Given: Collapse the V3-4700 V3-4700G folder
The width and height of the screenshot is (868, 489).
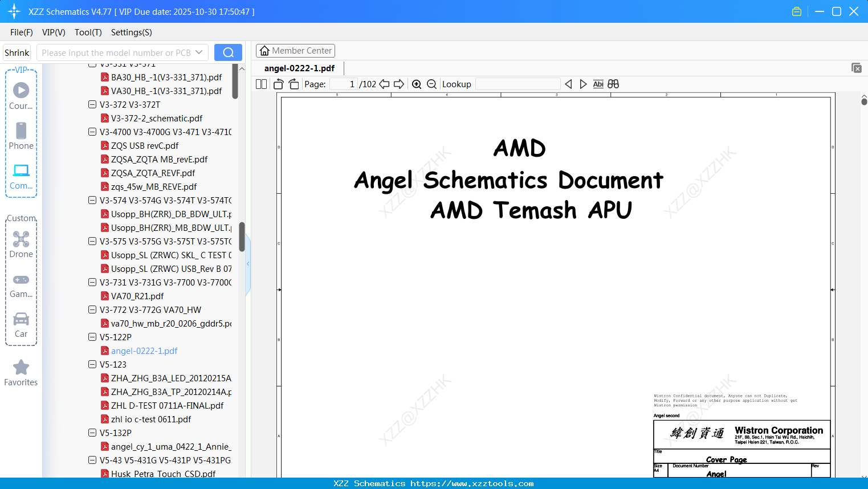Looking at the screenshot, I should click(92, 132).
